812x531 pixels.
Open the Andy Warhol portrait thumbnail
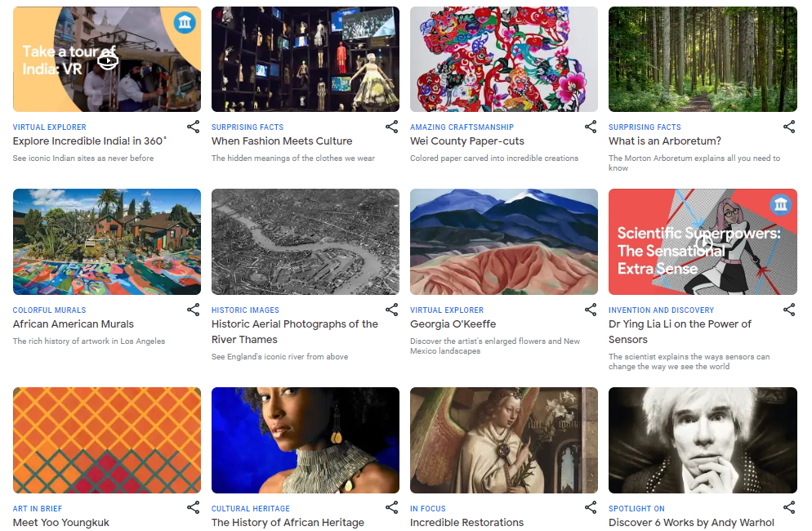[x=703, y=440]
